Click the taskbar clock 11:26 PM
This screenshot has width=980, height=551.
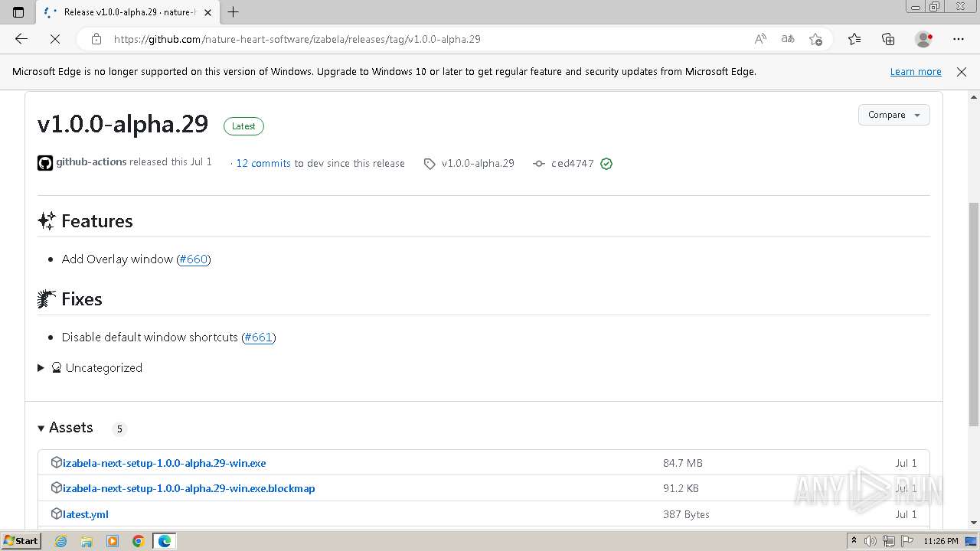coord(941,541)
